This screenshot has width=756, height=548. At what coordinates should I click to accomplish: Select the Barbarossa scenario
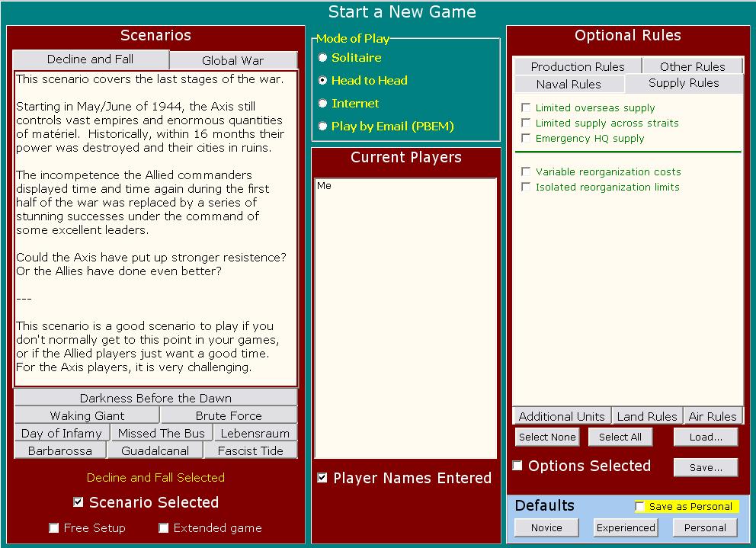pos(60,450)
